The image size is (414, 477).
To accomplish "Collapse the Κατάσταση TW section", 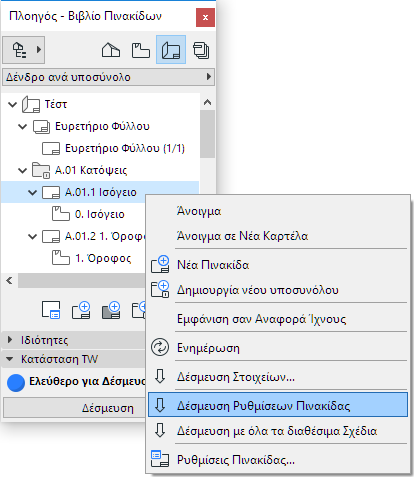I will 10,359.
